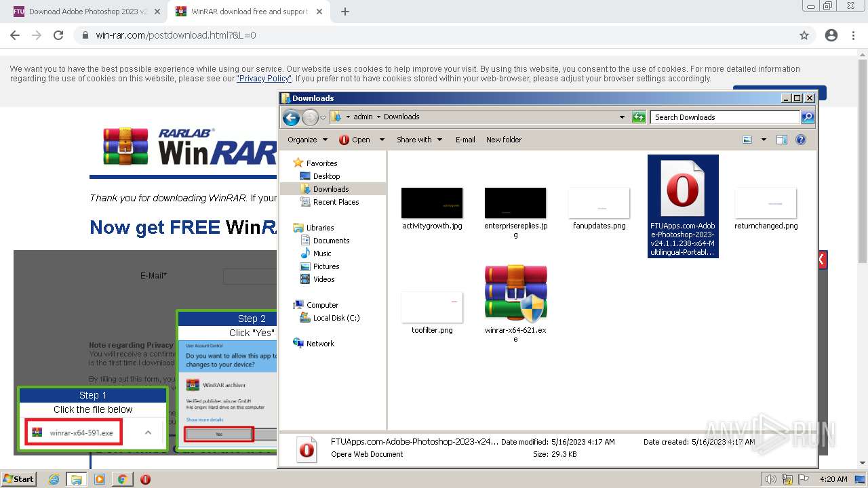The height and width of the screenshot is (488, 868).
Task: Click the Explorer back navigation arrow
Action: point(291,118)
